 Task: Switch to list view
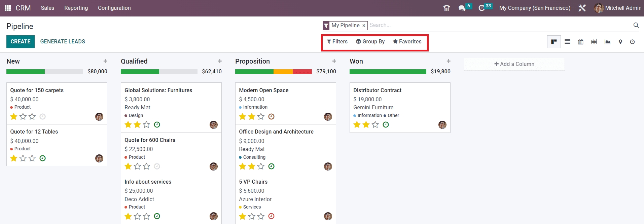click(x=567, y=42)
